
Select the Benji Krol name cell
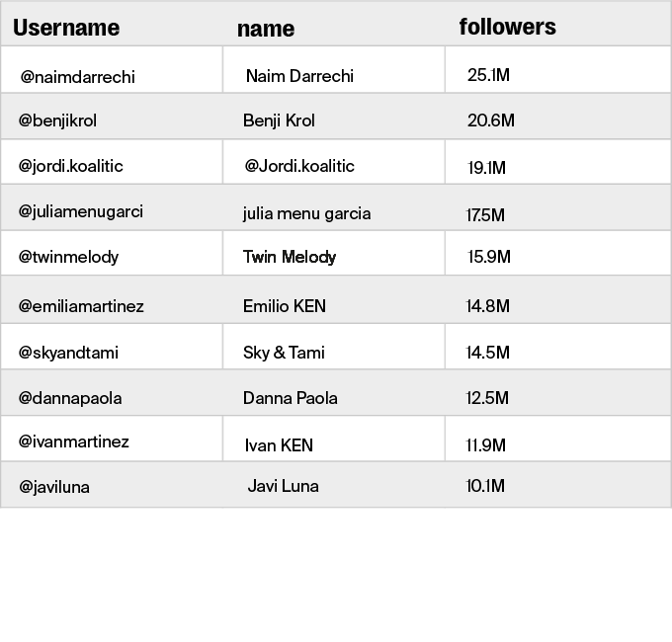click(279, 120)
